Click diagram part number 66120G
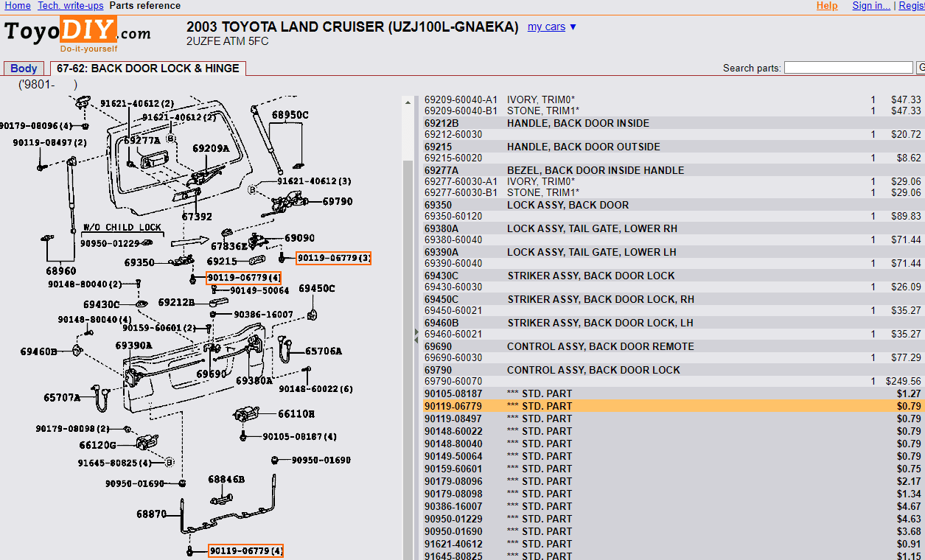This screenshot has height=560, width=925. click(97, 445)
